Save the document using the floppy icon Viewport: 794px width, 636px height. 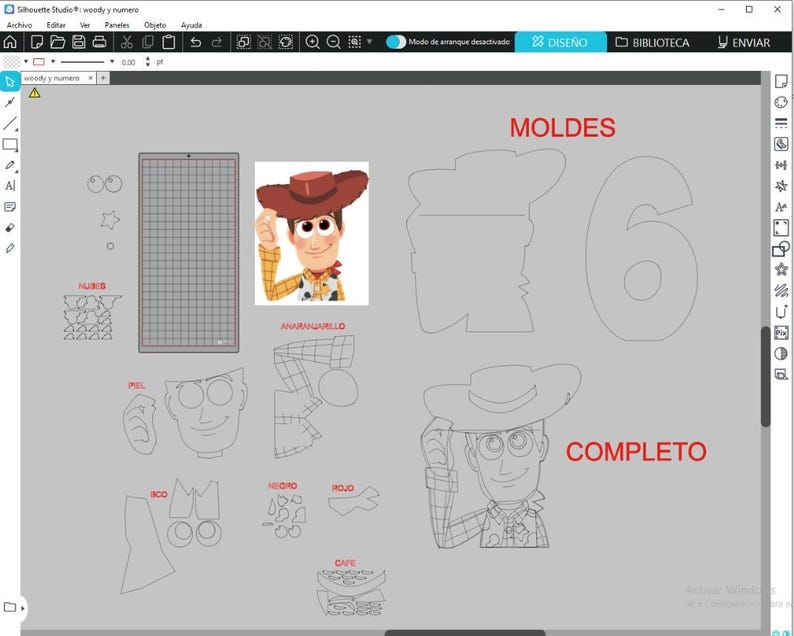[78, 42]
